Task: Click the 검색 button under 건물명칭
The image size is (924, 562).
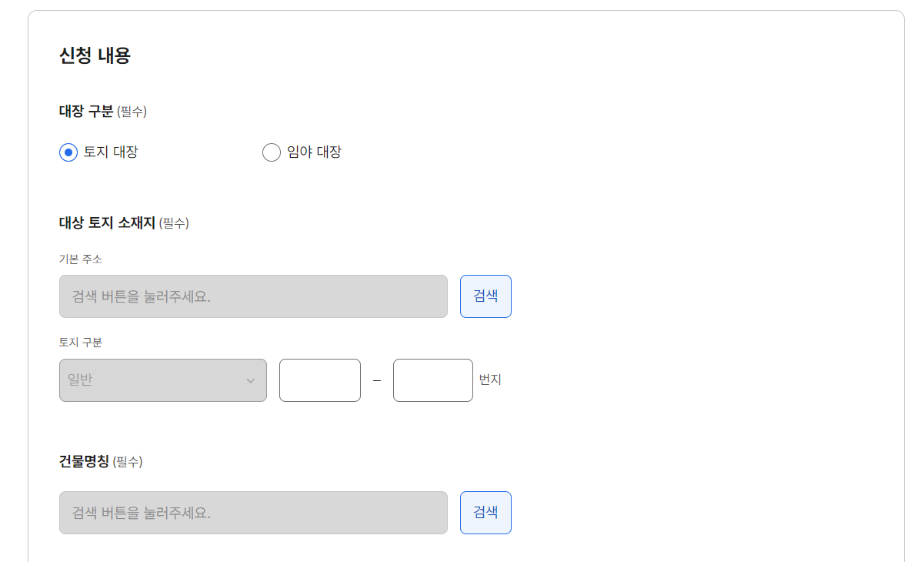Action: pos(485,512)
